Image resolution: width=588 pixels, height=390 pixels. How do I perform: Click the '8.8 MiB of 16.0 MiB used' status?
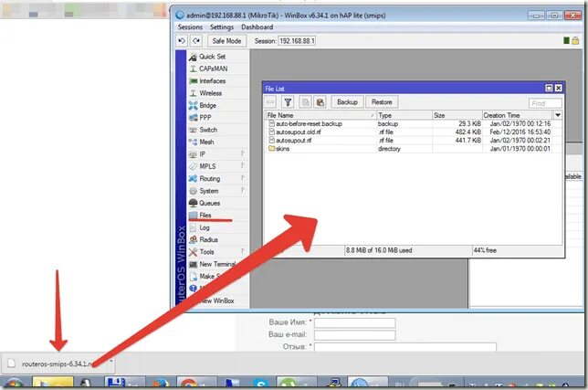tap(379, 250)
